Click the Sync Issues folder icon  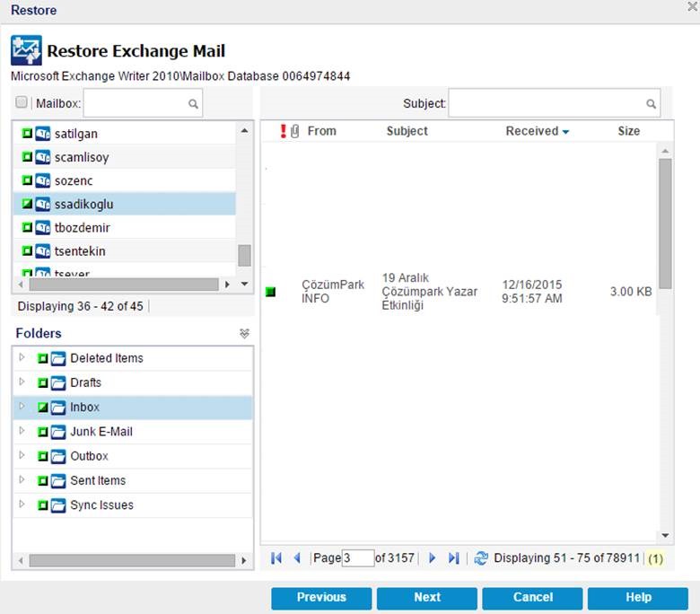point(58,505)
